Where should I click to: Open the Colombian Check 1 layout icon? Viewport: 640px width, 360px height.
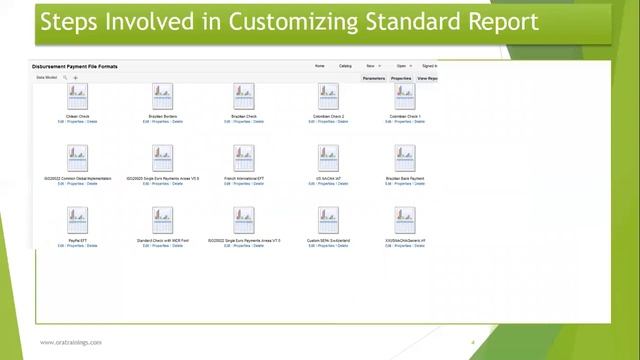coord(405,96)
